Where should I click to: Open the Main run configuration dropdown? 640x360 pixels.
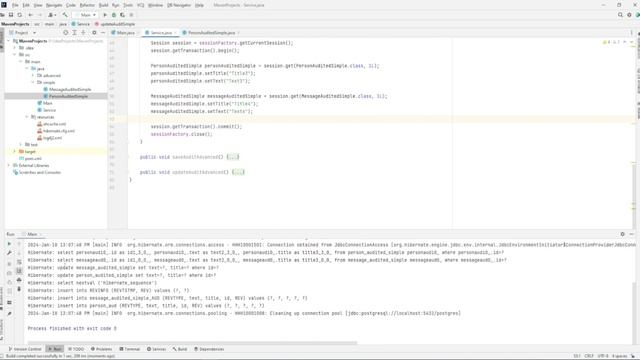coord(86,15)
